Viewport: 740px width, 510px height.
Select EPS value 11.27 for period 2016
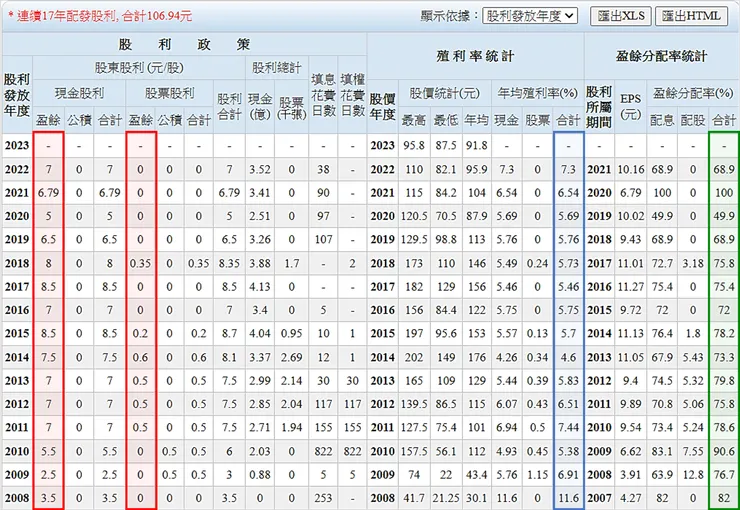point(631,287)
